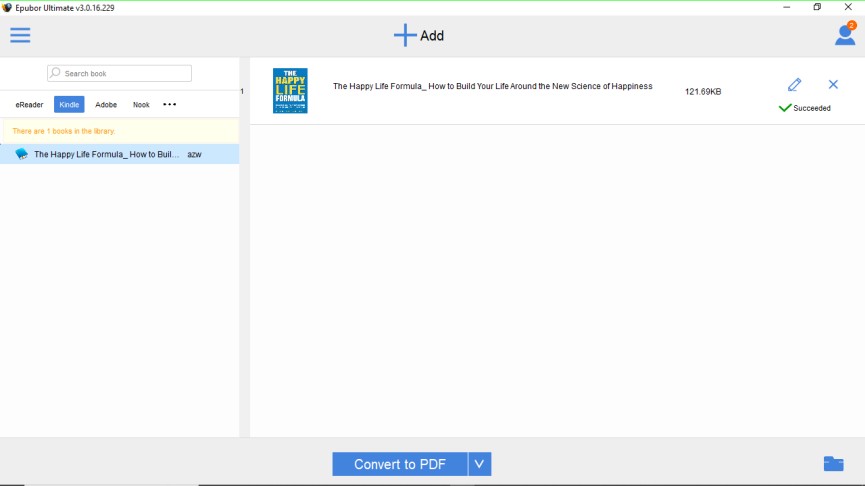Click Convert to PDF button
This screenshot has width=865, height=486.
tap(400, 464)
